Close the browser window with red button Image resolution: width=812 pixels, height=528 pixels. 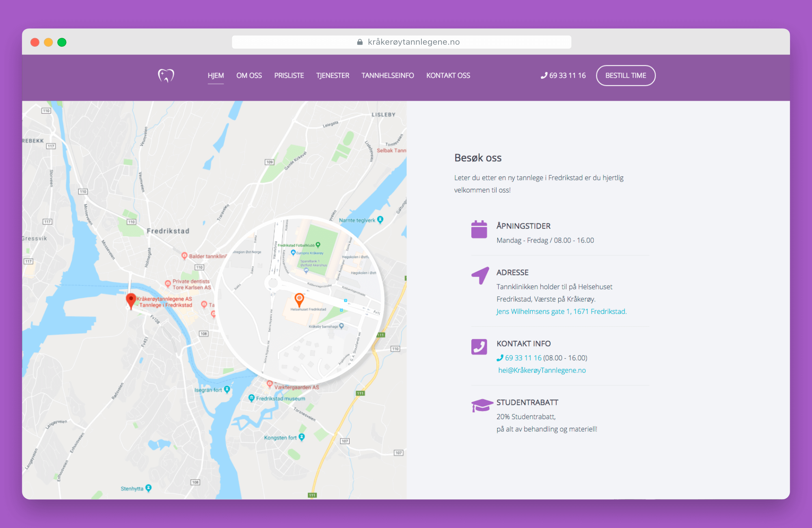click(35, 42)
